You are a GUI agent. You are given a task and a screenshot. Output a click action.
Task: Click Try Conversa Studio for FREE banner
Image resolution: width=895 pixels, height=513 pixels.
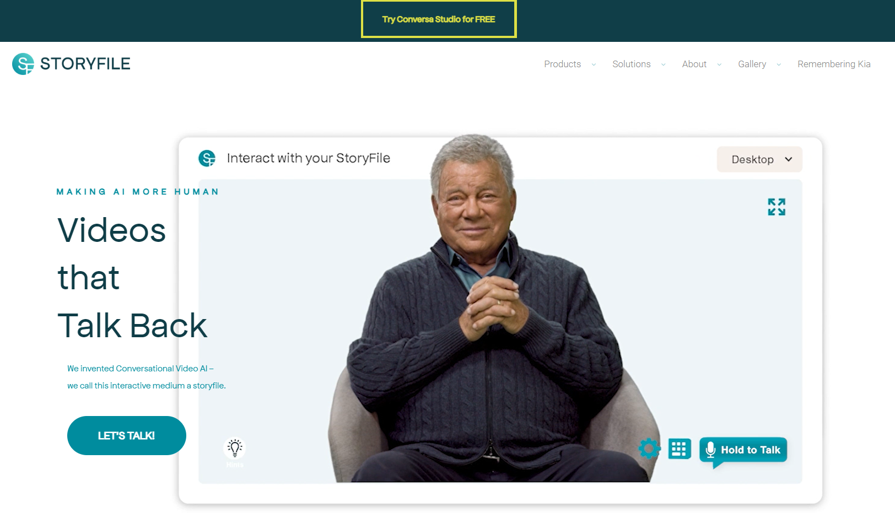click(x=438, y=19)
